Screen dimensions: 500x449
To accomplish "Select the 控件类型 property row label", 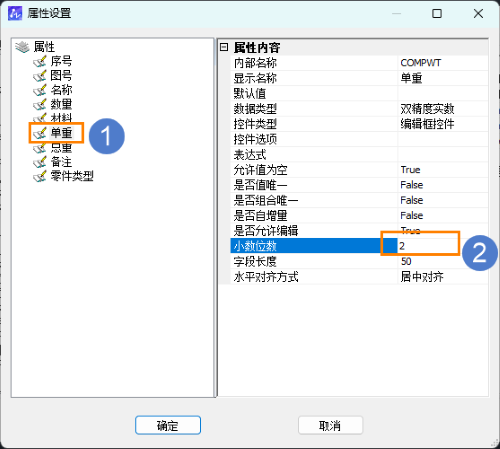I will [x=255, y=124].
